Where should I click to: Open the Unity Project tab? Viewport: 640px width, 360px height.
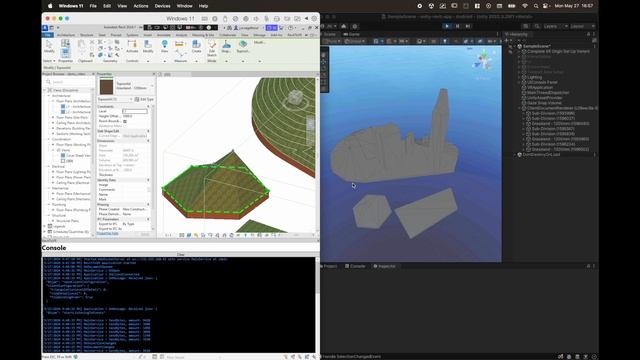(x=330, y=266)
